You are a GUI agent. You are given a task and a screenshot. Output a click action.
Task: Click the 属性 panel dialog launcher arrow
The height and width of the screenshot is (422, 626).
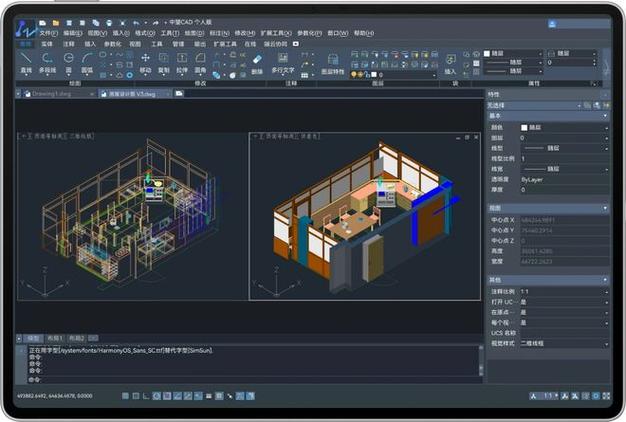(594, 84)
